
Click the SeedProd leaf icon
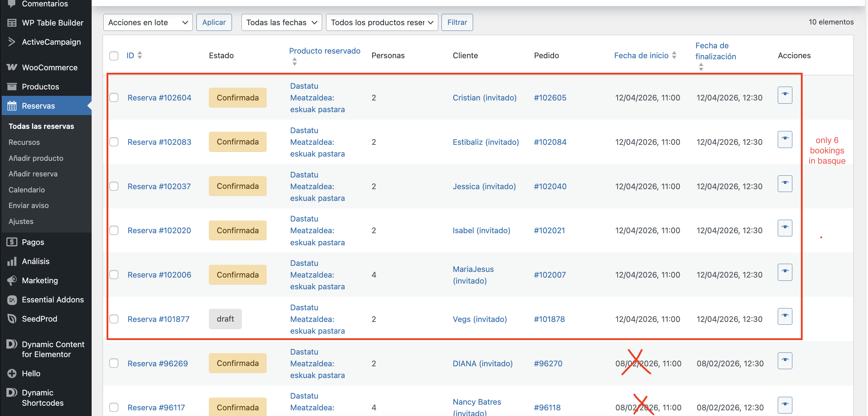pos(12,319)
